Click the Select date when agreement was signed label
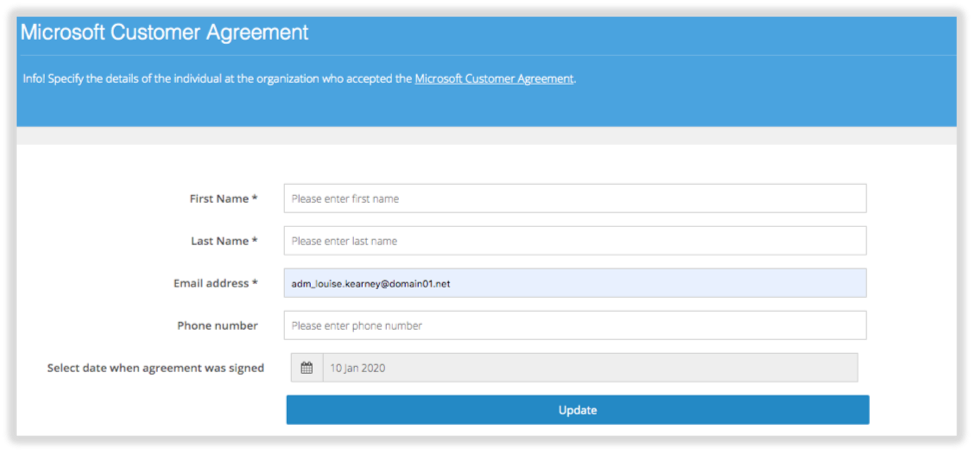The height and width of the screenshot is (452, 972). 156,368
